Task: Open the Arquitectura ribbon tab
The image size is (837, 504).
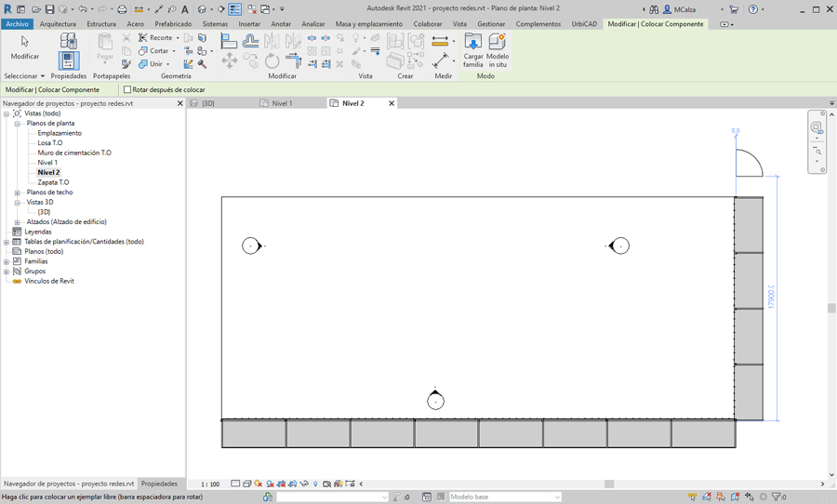Action: pos(58,24)
